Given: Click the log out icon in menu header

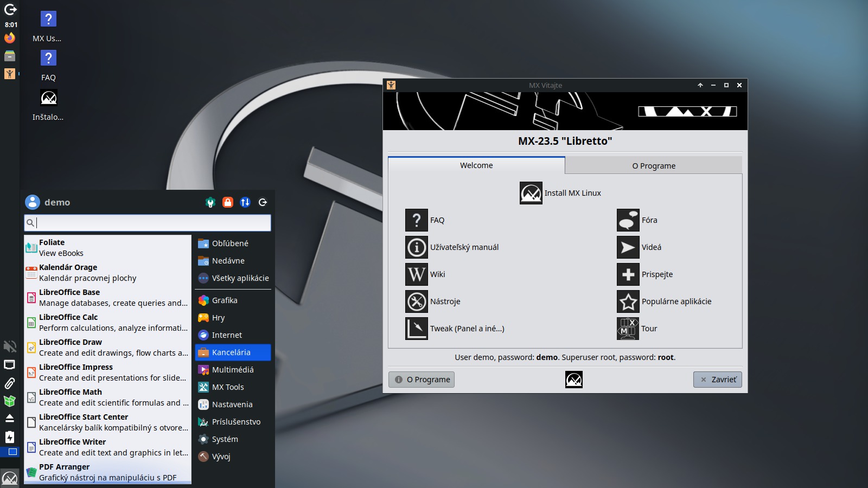Looking at the screenshot, I should coord(263,202).
